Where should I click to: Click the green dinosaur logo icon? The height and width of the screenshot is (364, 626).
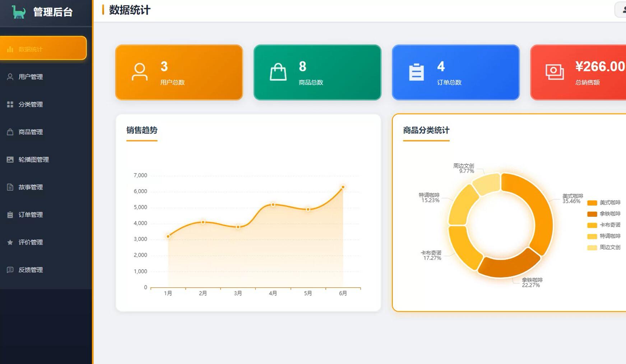(x=18, y=12)
